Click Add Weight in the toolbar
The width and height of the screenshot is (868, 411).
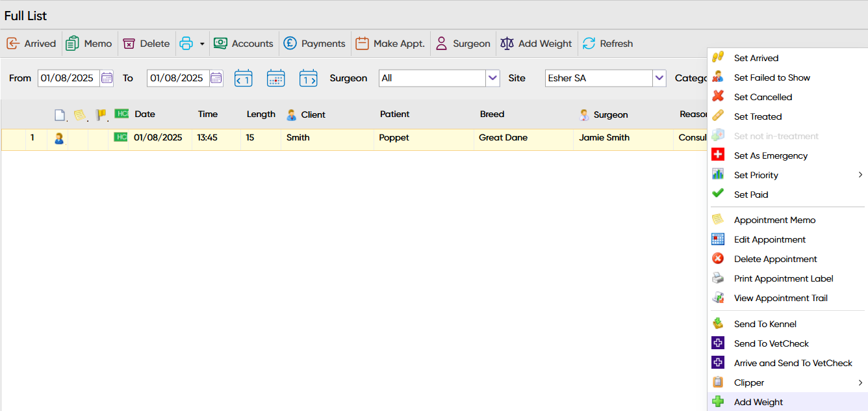click(536, 44)
